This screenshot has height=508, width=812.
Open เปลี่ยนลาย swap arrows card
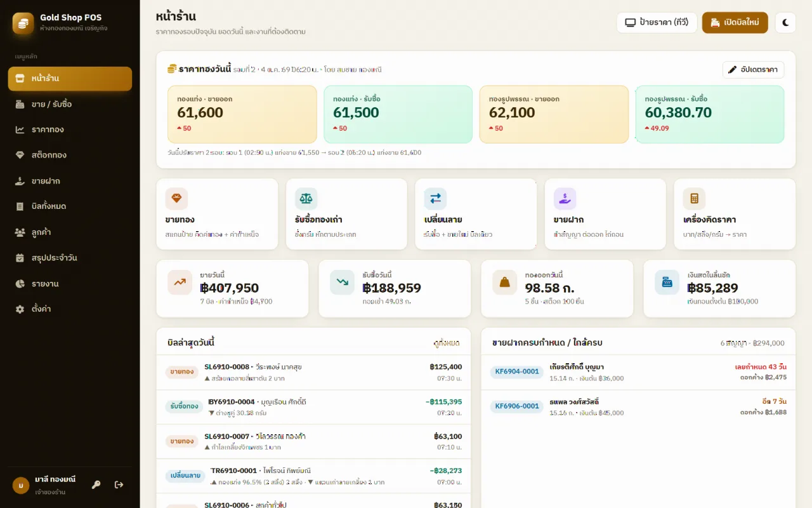click(476, 214)
